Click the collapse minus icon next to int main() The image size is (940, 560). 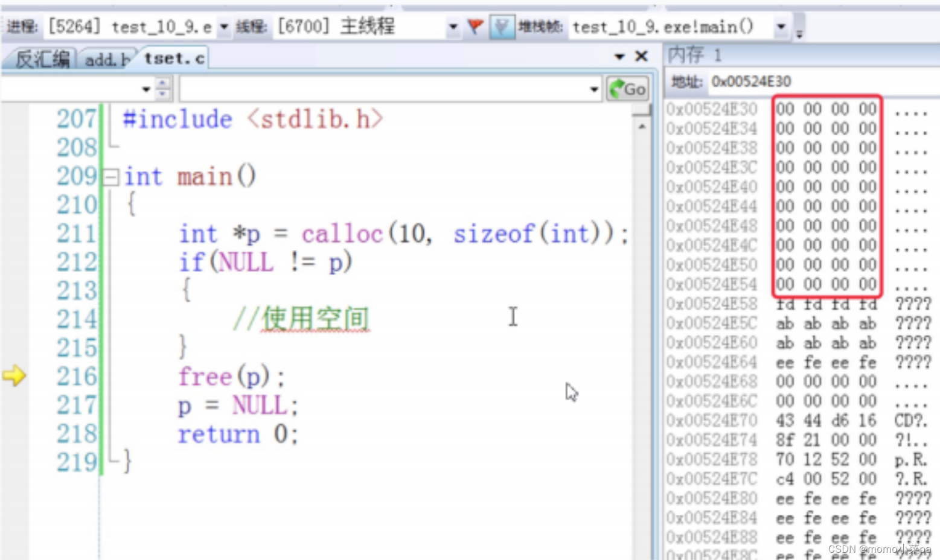(x=110, y=176)
